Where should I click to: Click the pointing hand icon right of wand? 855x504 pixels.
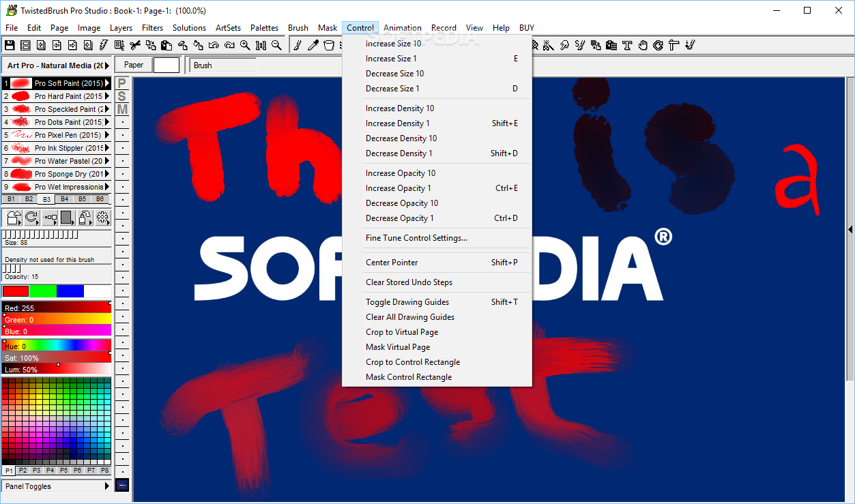[564, 45]
